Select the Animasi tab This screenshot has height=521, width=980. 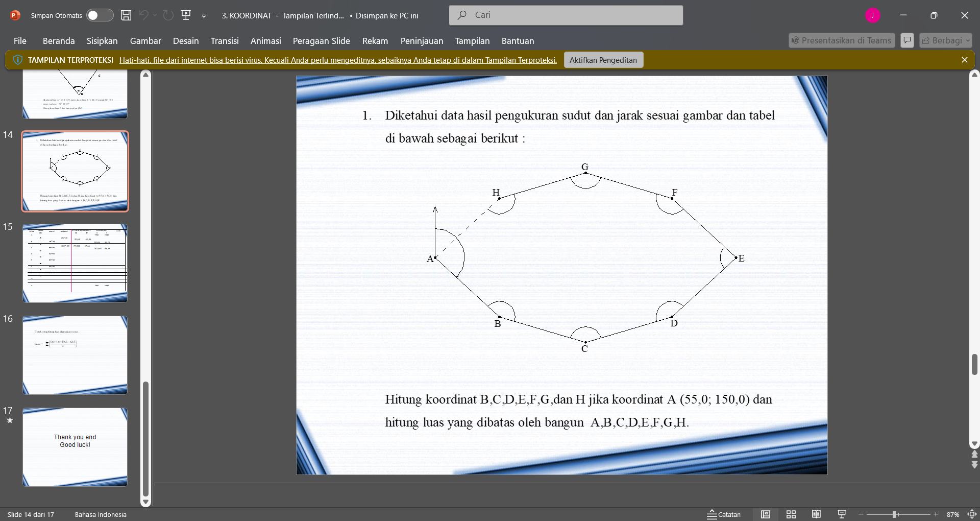[265, 41]
